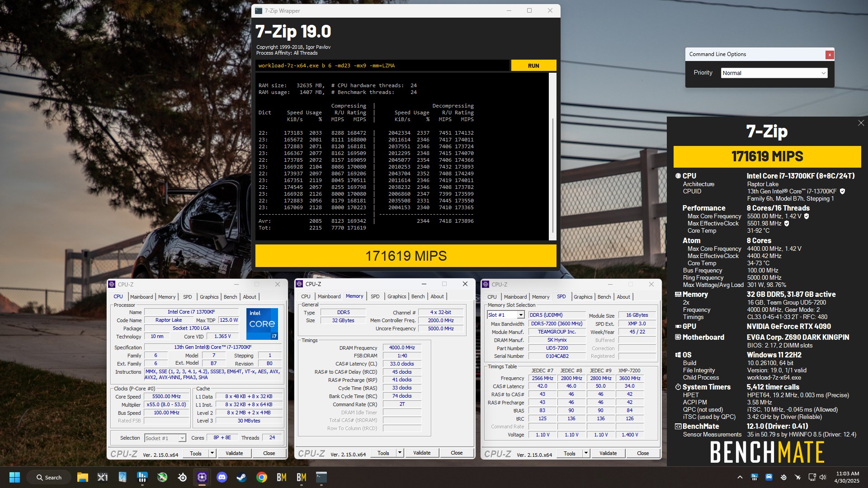The width and height of the screenshot is (868, 488).
Task: Open HWiNFO taskbar icon
Action: tap(142, 477)
